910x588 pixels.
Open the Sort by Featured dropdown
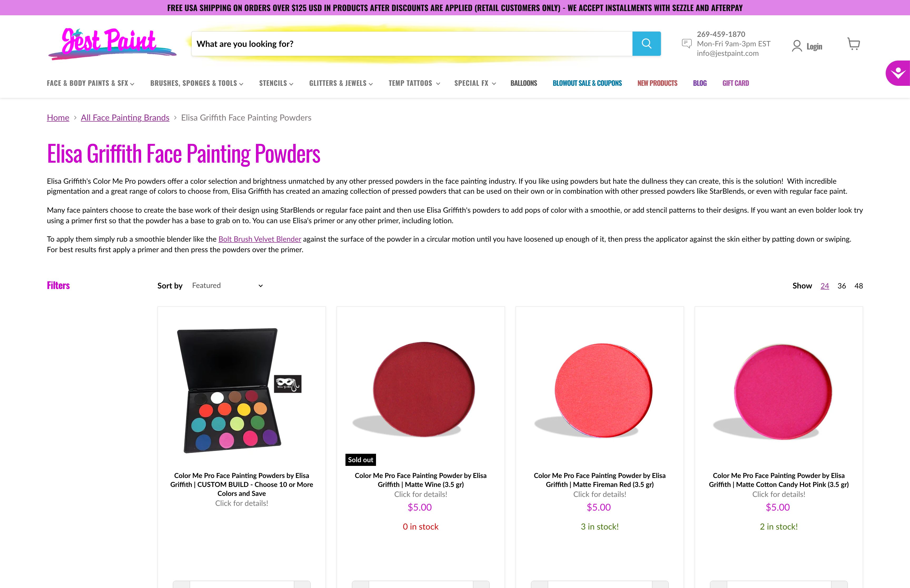tap(227, 285)
